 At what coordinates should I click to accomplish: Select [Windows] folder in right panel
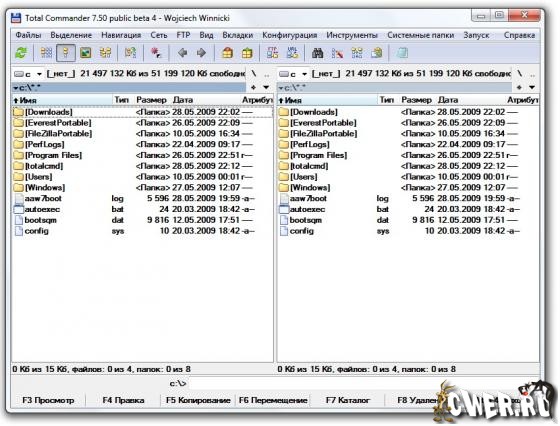(x=408, y=187)
